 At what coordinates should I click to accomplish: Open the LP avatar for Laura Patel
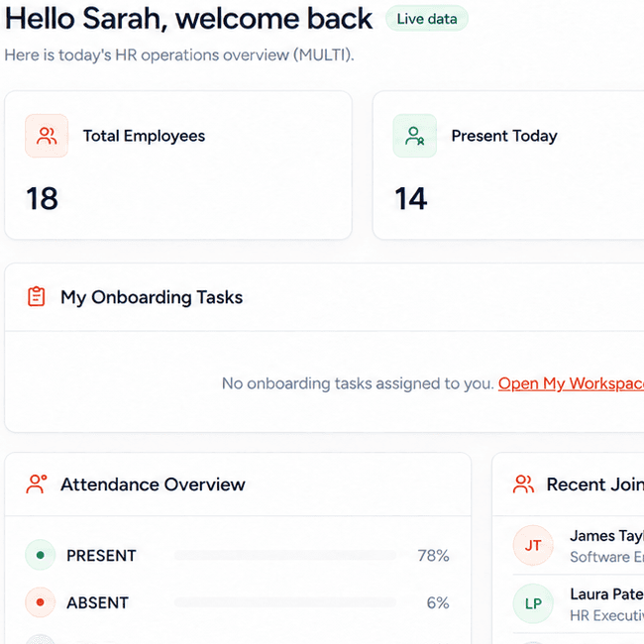(533, 603)
